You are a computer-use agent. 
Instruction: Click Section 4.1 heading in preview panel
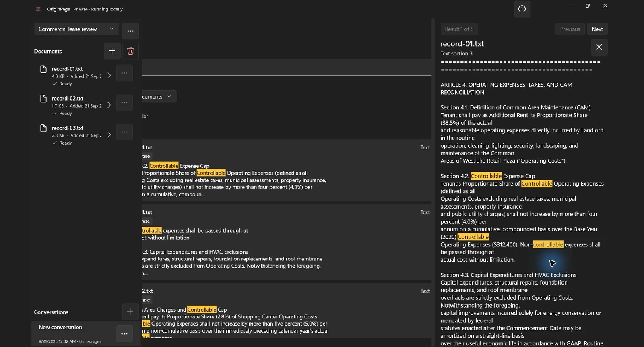[x=516, y=107]
